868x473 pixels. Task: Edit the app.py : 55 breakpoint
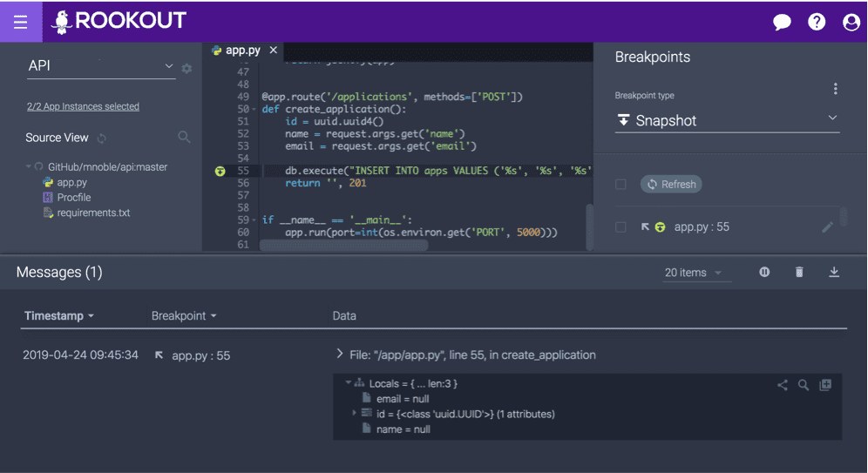pos(827,227)
